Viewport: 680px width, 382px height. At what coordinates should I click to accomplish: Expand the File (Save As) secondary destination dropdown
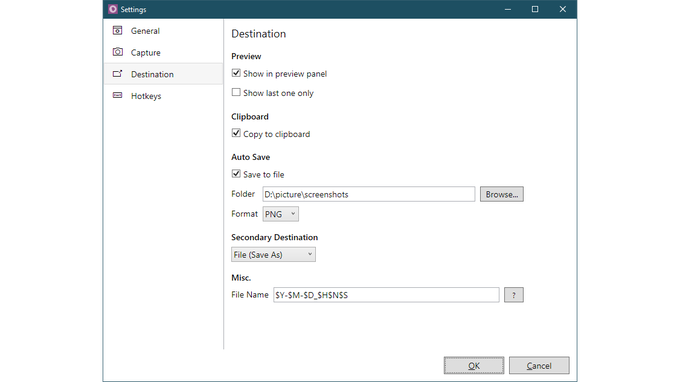[x=273, y=255]
